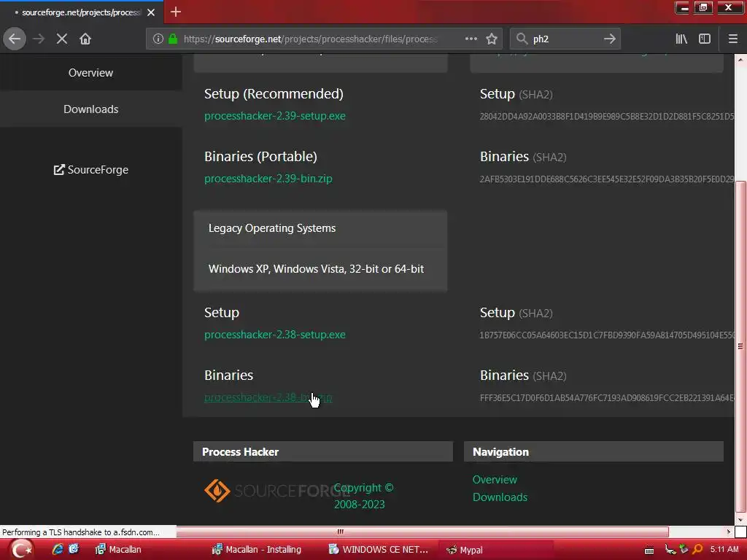Click the tray keyboard icon
Screen dimensions: 747x560
649,551
